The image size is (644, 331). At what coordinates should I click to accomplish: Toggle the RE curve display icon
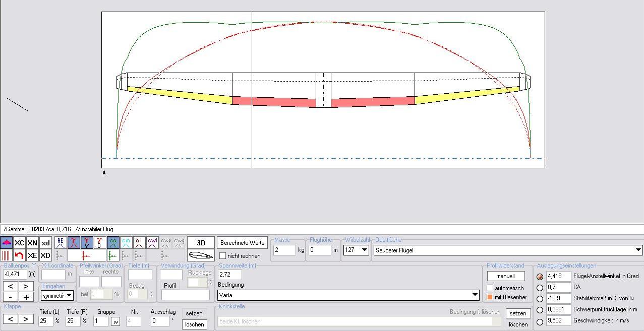[61, 243]
